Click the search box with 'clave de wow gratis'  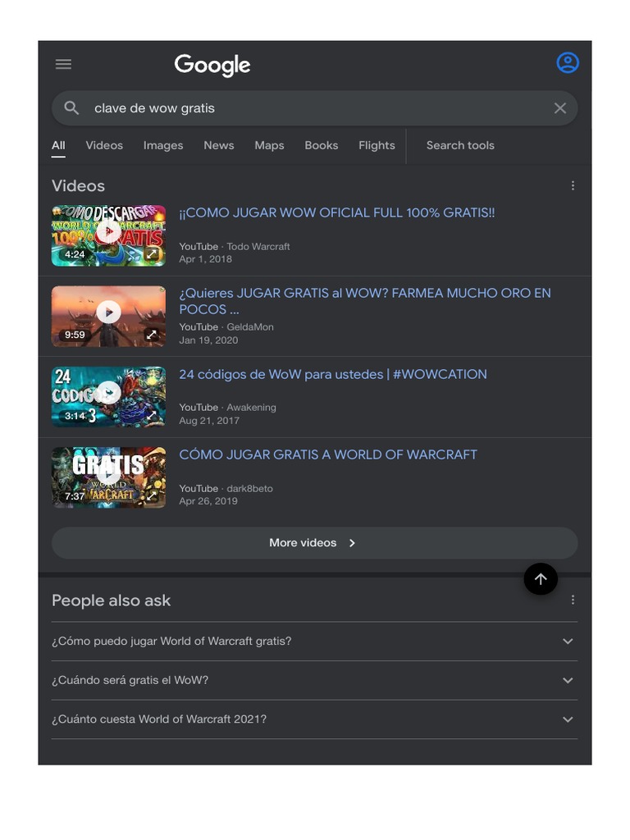314,108
